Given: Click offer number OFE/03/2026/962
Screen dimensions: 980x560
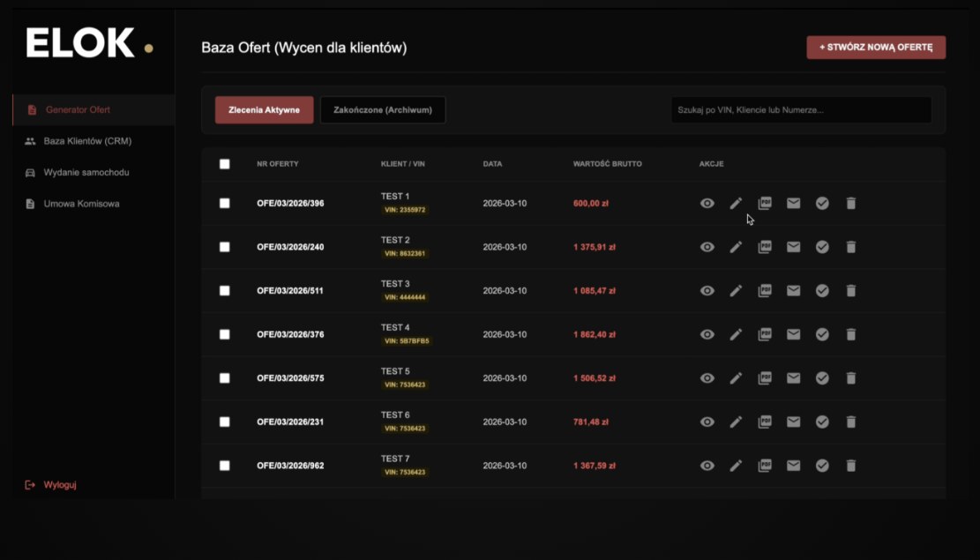Looking at the screenshot, I should click(x=290, y=466).
